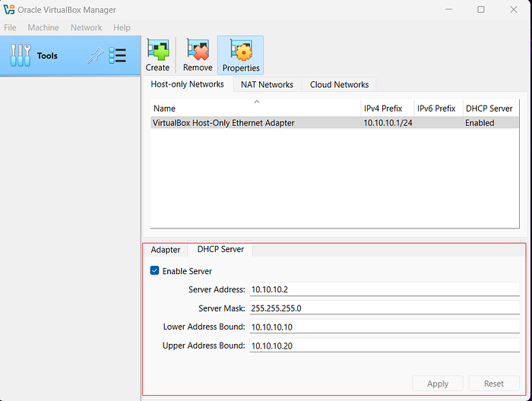Viewport: 532px width, 401px height.
Task: Select the DHCP Server tab
Action: point(220,249)
